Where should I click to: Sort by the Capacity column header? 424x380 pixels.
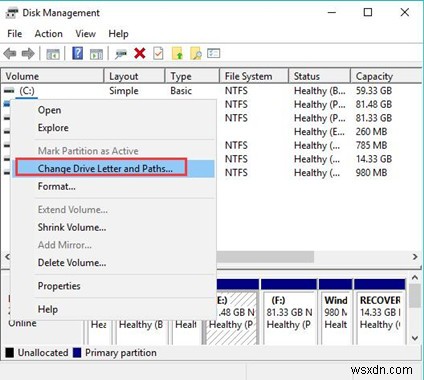[x=387, y=76]
